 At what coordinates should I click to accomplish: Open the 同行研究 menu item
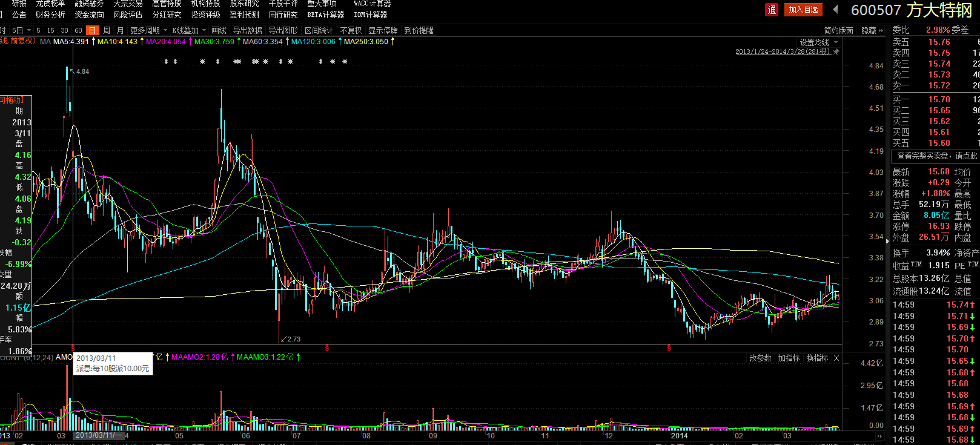click(x=283, y=15)
